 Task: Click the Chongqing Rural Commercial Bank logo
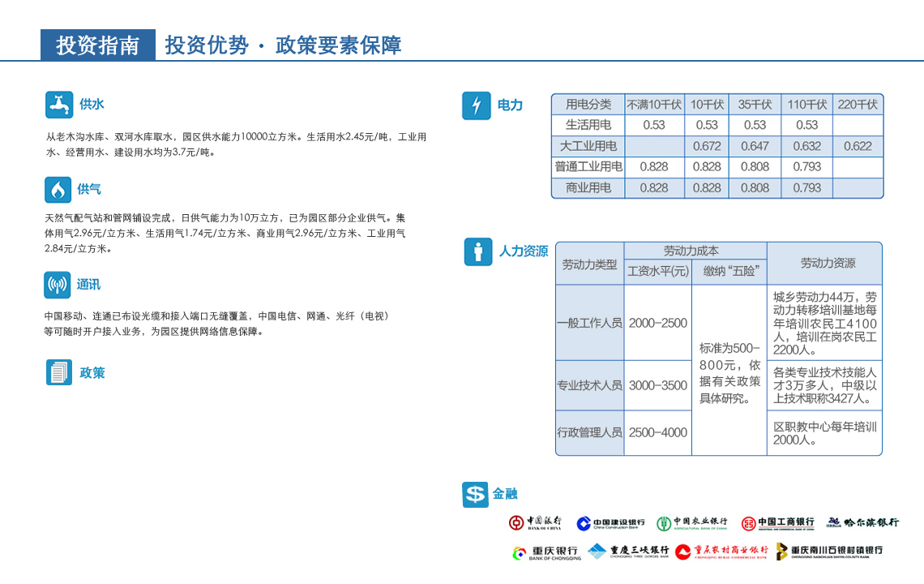coord(721,552)
